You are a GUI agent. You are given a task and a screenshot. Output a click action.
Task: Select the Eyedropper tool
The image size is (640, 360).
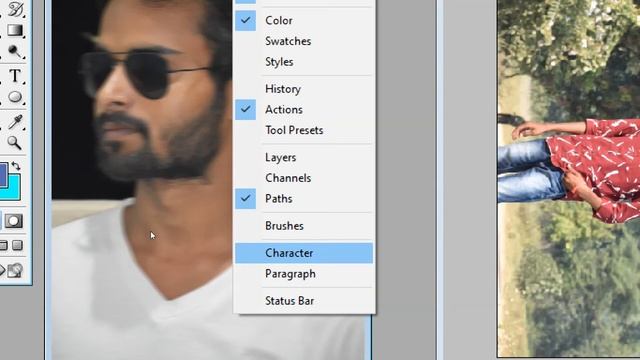(x=15, y=122)
